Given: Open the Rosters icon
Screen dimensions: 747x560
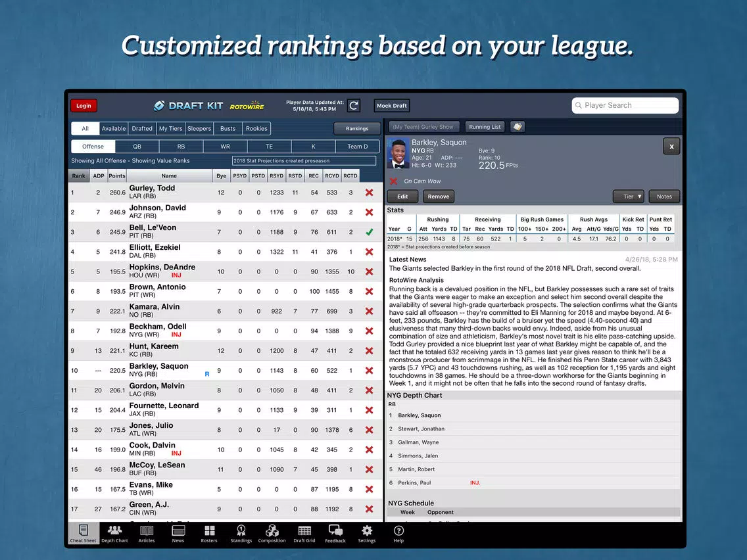Looking at the screenshot, I should [209, 533].
